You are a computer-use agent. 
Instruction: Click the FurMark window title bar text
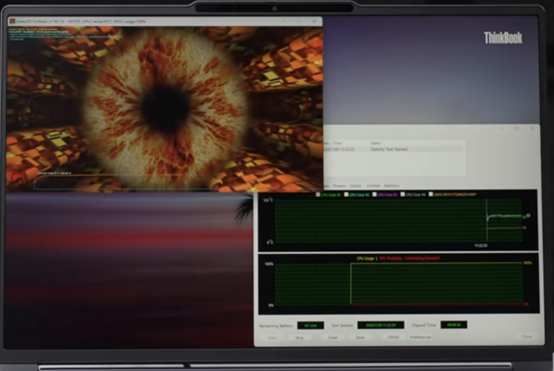(x=81, y=22)
